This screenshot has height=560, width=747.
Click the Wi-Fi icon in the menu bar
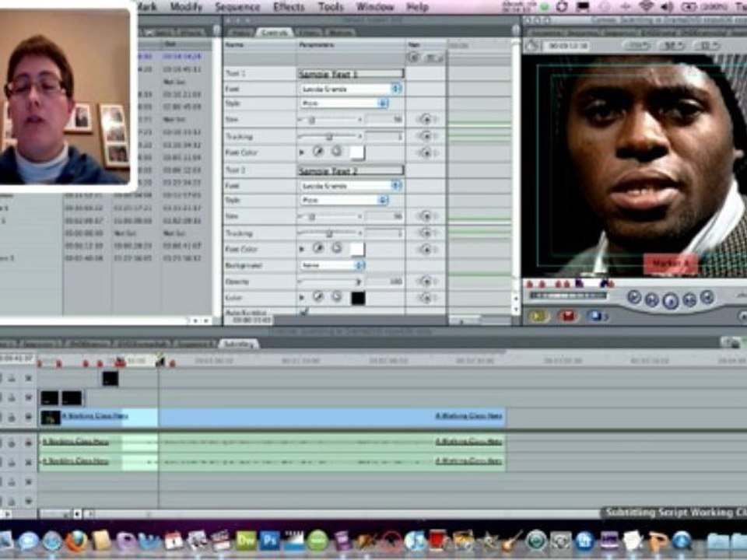tap(646, 7)
